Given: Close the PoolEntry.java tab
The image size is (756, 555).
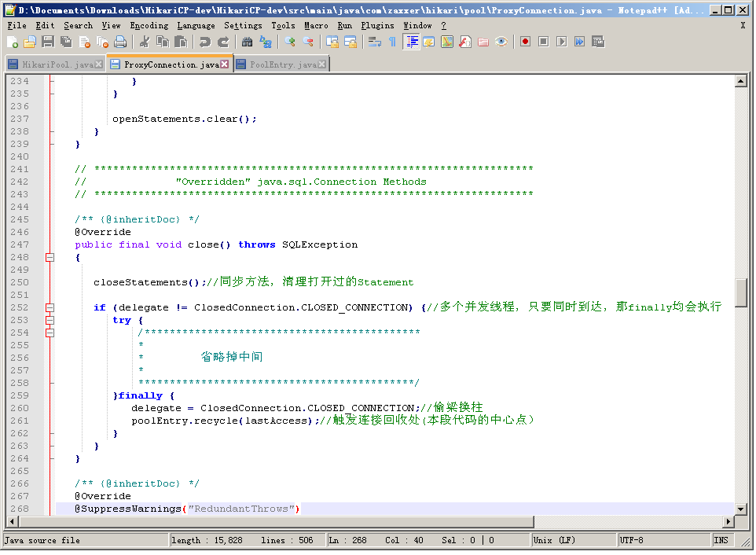Looking at the screenshot, I should point(322,64).
